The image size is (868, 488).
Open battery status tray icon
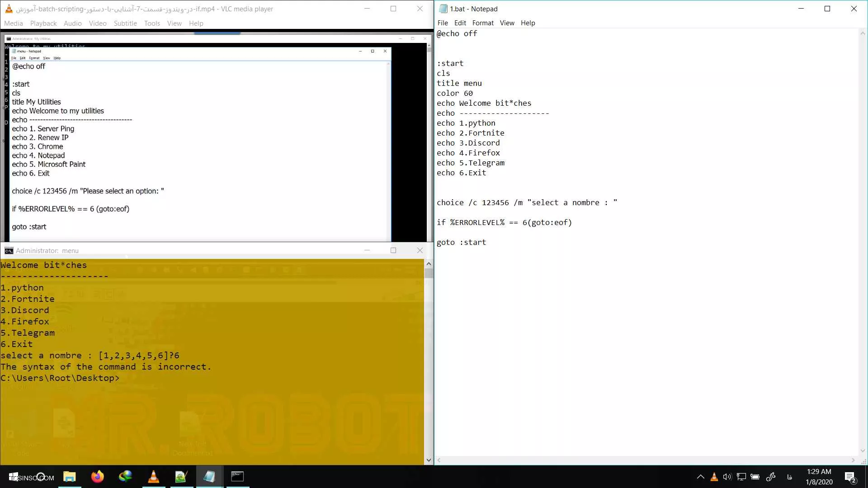coord(755,477)
